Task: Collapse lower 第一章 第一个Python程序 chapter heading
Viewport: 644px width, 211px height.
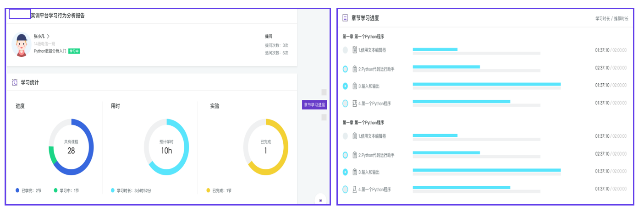Action: [x=363, y=123]
